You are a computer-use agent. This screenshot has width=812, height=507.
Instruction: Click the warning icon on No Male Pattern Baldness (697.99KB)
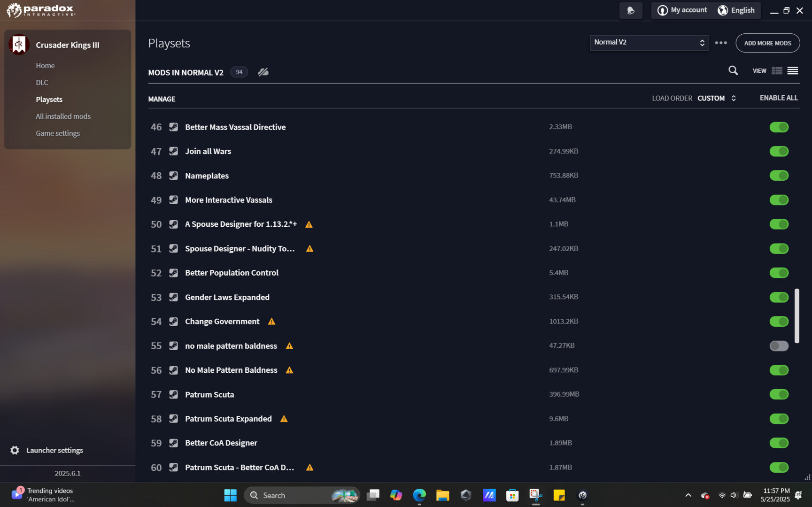click(x=289, y=370)
